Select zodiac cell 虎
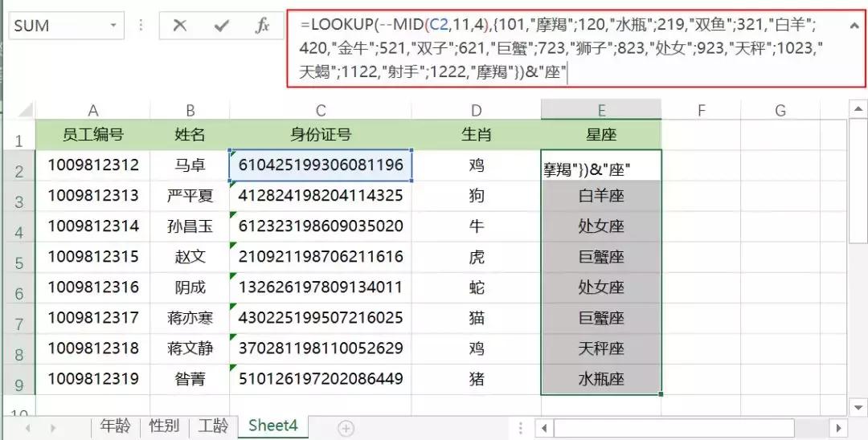 [x=476, y=257]
